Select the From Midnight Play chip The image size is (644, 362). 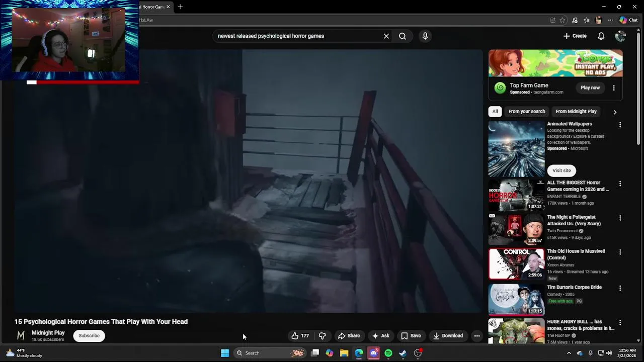coord(576,112)
